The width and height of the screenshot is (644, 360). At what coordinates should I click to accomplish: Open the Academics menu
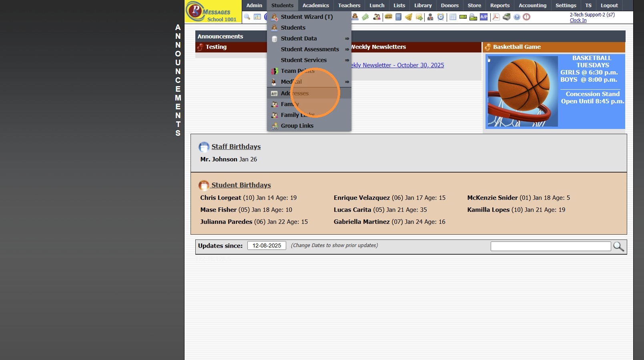316,6
